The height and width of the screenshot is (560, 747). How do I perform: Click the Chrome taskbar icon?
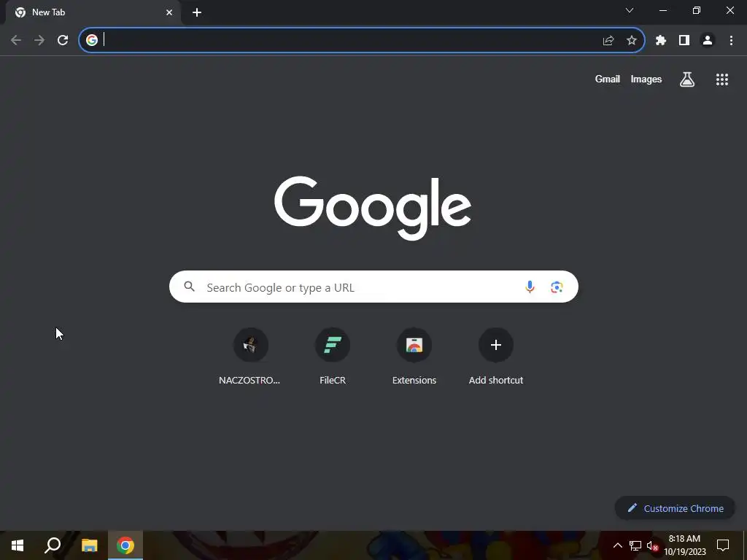pos(125,545)
